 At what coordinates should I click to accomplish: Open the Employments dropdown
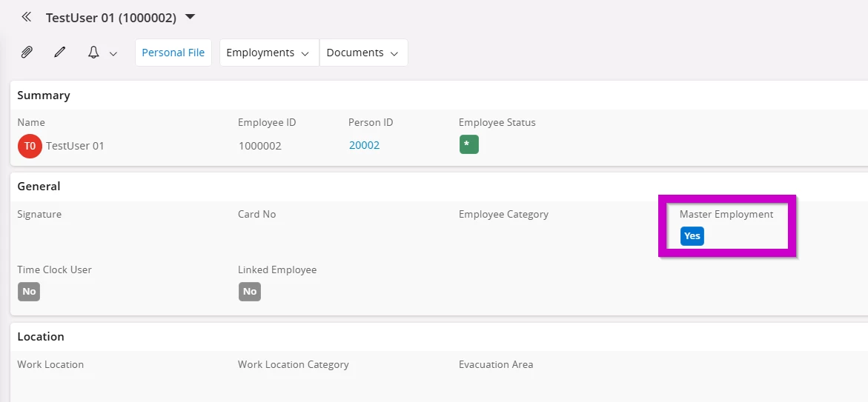[x=269, y=53]
